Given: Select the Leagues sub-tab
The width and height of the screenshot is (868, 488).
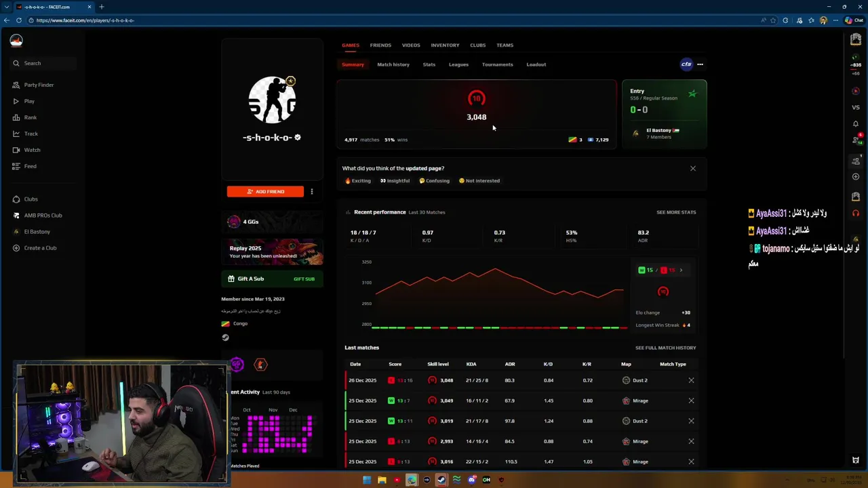Looking at the screenshot, I should (x=458, y=64).
